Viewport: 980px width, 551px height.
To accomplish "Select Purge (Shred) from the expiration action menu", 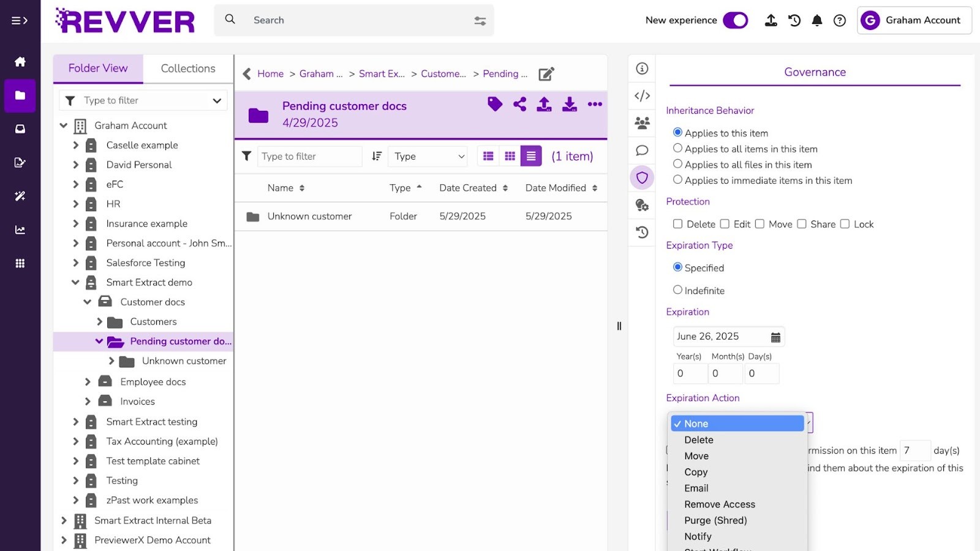I will click(715, 520).
